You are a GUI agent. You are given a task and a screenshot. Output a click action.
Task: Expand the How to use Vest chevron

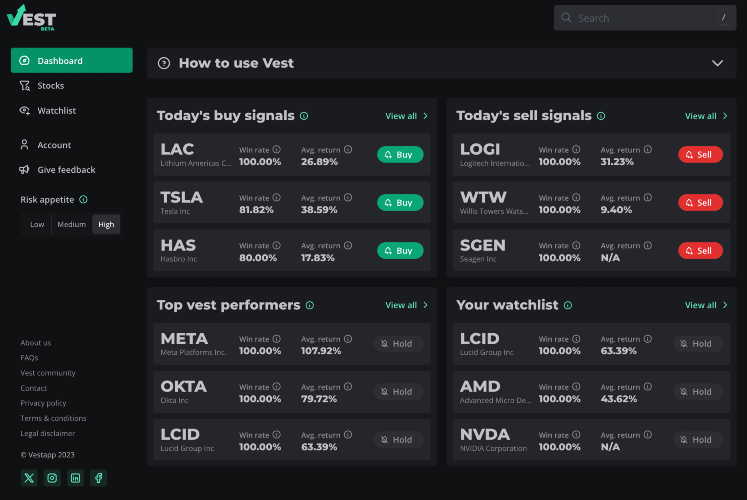pos(717,63)
